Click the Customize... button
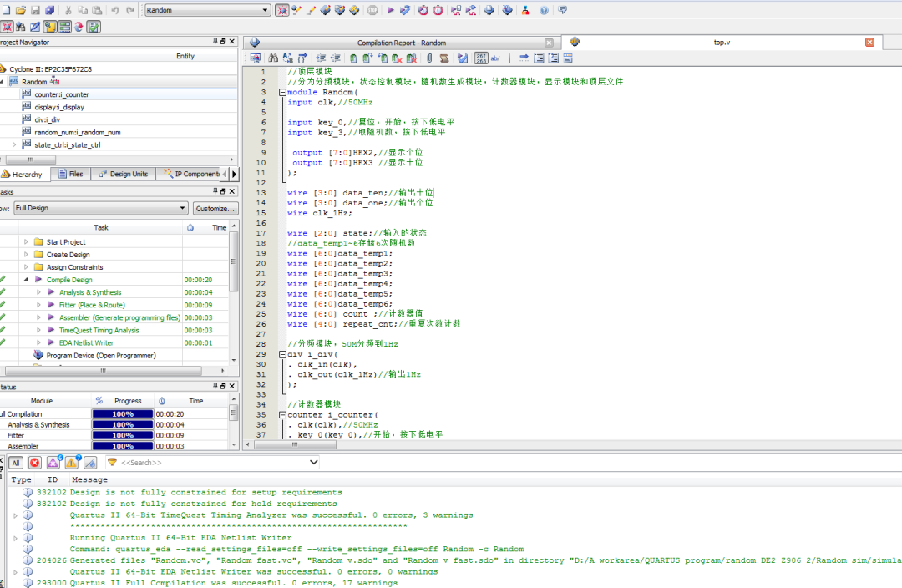 (215, 208)
